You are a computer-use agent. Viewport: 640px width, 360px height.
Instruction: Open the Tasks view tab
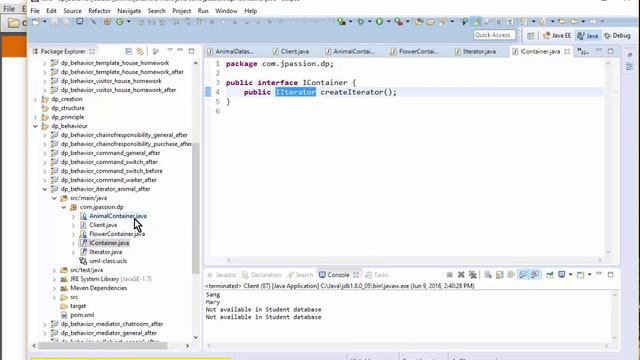(377, 275)
